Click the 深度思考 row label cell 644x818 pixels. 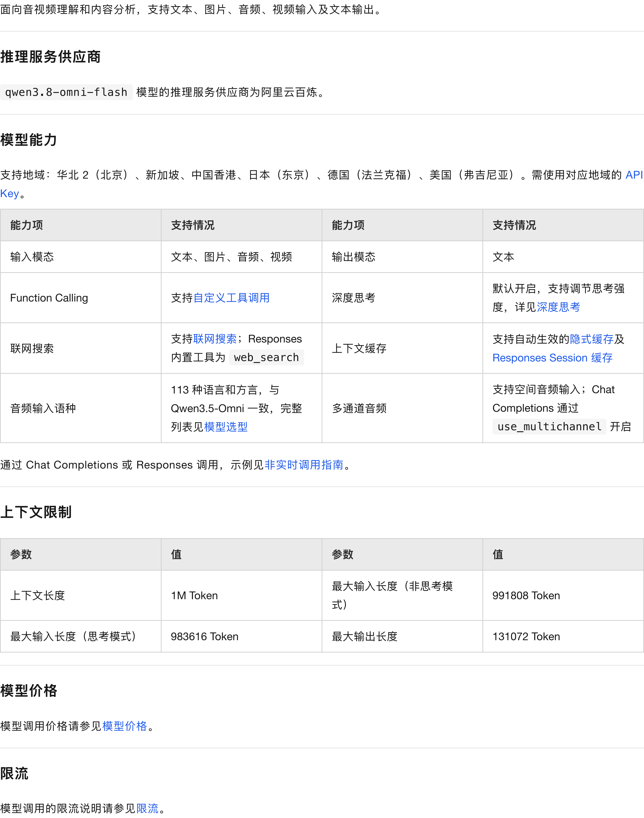coord(402,298)
